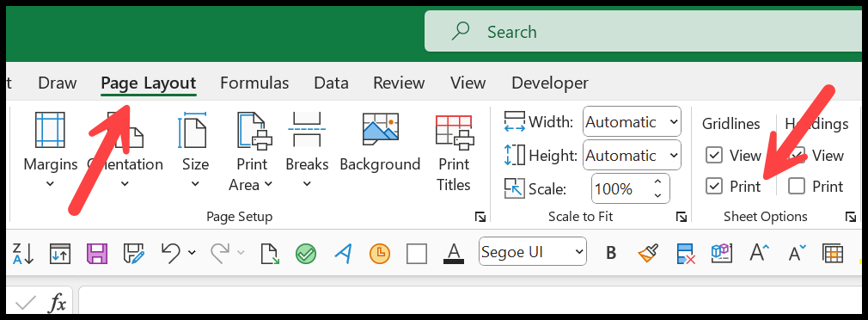
Task: Click the font color A icon
Action: (x=454, y=254)
